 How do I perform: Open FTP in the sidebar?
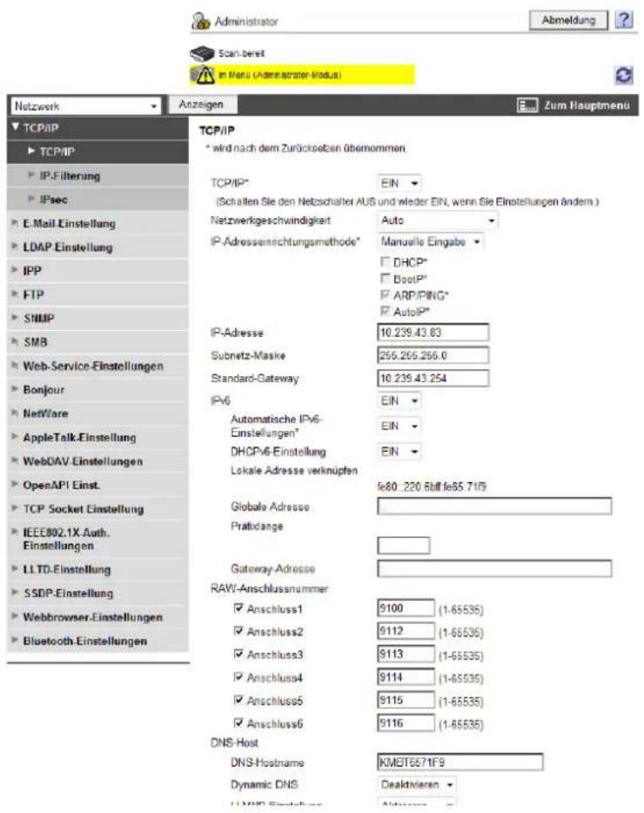[97, 295]
